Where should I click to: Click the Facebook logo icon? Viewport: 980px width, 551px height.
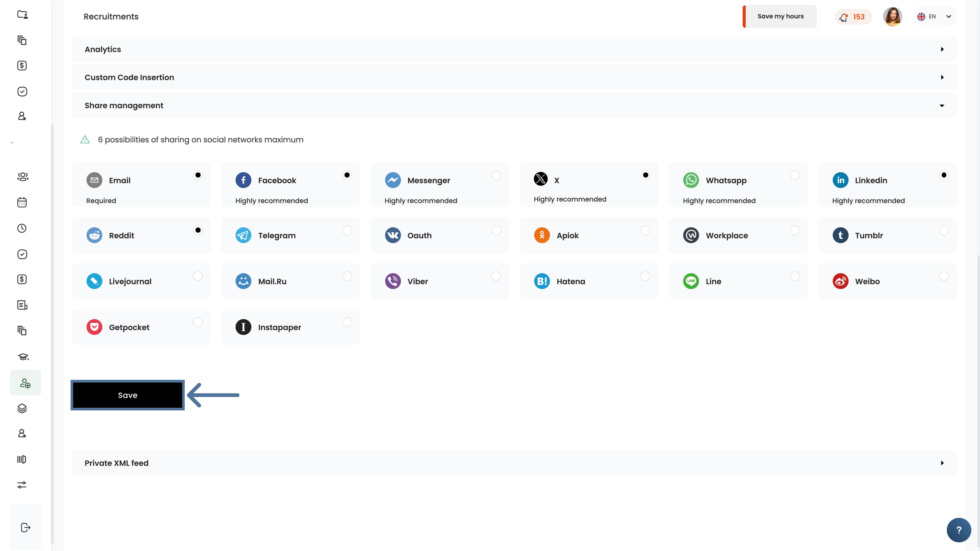tap(244, 180)
